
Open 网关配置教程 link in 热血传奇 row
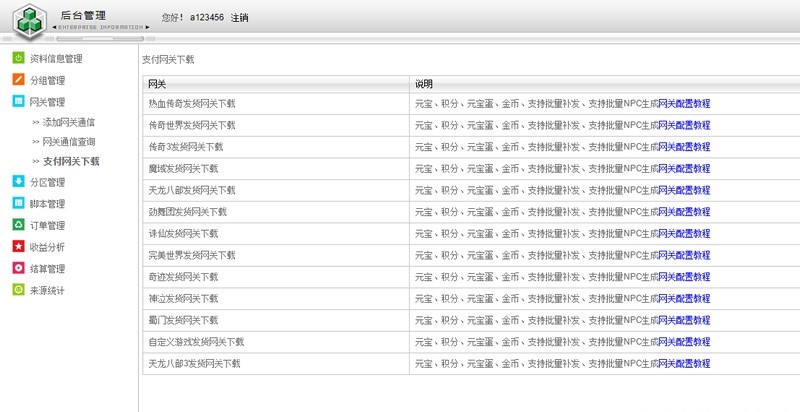[x=684, y=103]
